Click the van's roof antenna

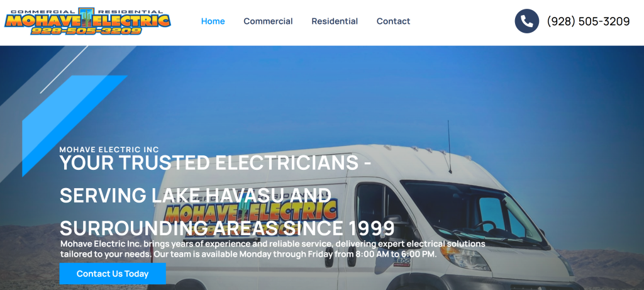pyautogui.click(x=449, y=147)
